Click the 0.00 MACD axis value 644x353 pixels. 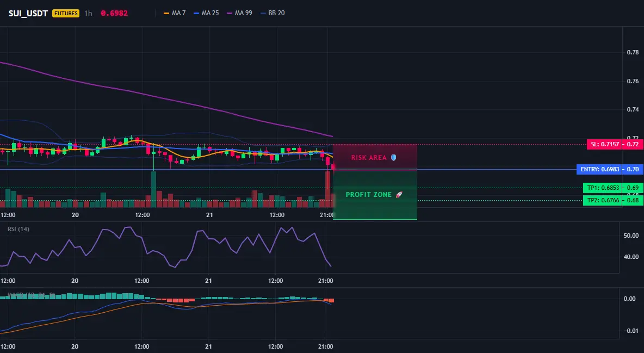click(x=630, y=299)
